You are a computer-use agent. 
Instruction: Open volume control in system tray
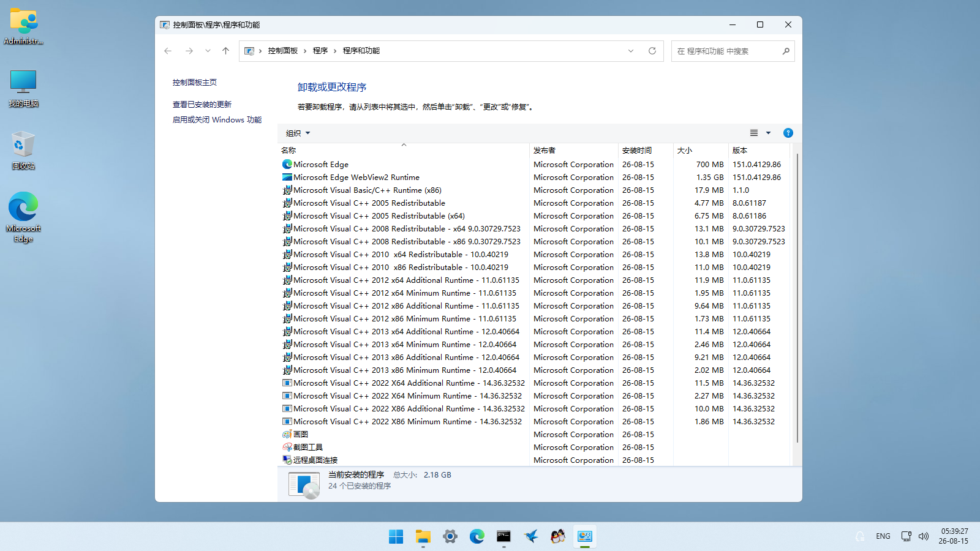[x=924, y=536]
